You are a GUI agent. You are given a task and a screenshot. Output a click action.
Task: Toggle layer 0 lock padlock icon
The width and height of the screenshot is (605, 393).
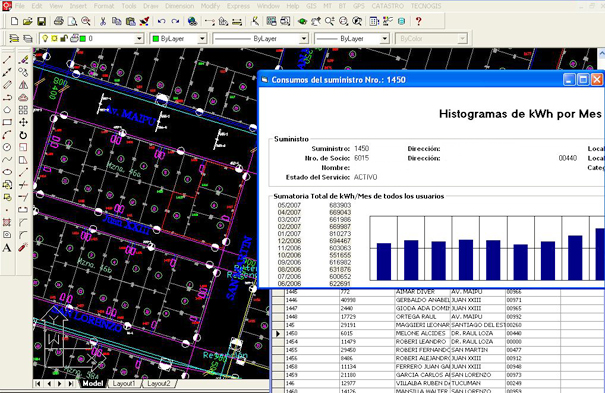pos(64,38)
